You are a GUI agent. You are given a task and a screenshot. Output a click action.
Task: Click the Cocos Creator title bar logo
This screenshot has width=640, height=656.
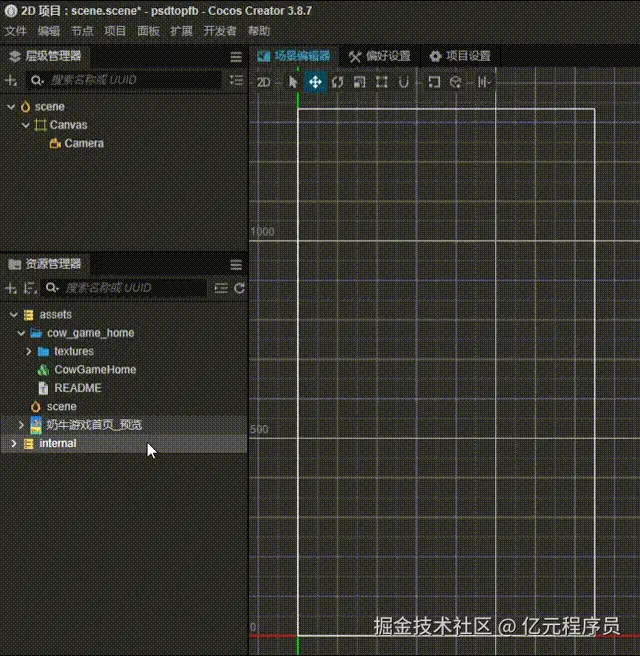(x=11, y=10)
